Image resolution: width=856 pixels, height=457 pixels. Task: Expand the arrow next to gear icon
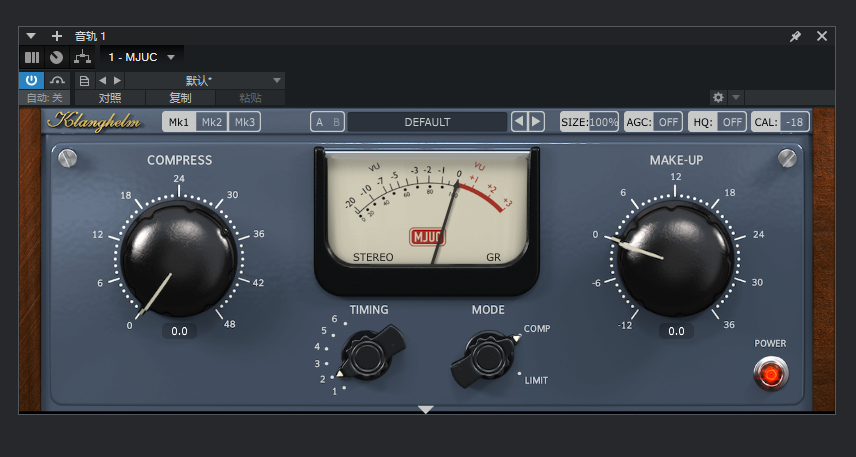tap(736, 98)
